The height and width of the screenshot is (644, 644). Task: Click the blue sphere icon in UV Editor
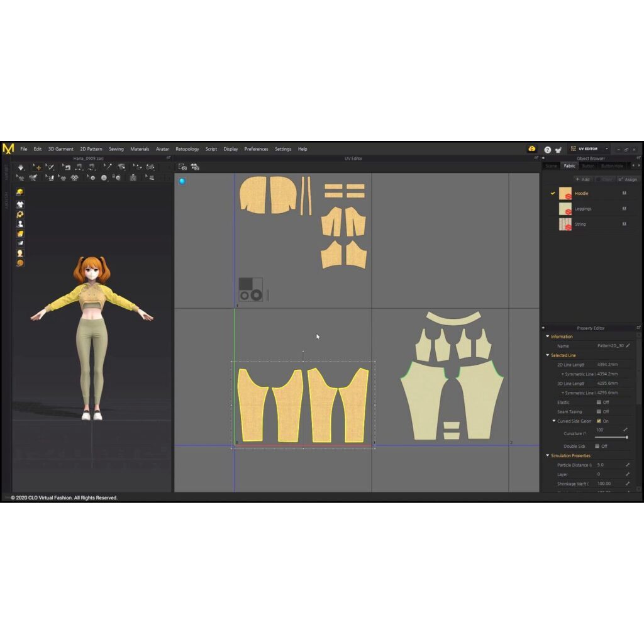tap(182, 181)
